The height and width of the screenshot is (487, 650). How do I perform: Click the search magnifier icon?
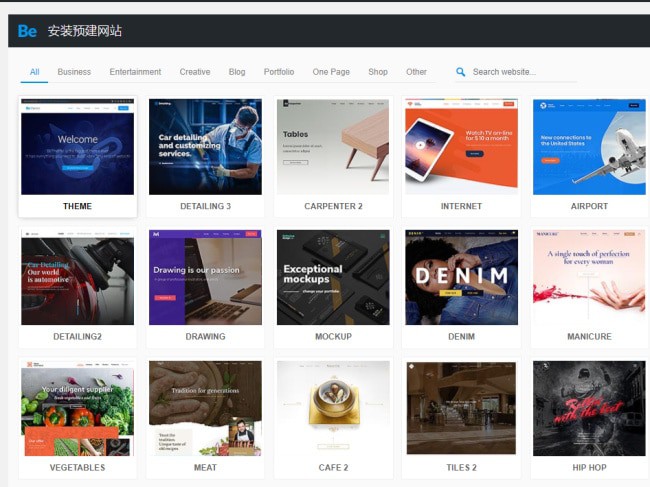[x=461, y=72]
